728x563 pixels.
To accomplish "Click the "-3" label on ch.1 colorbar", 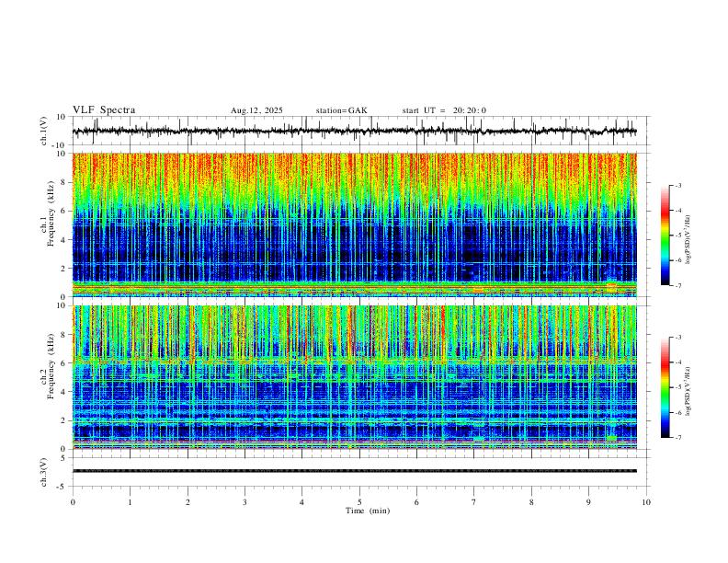I will [677, 185].
